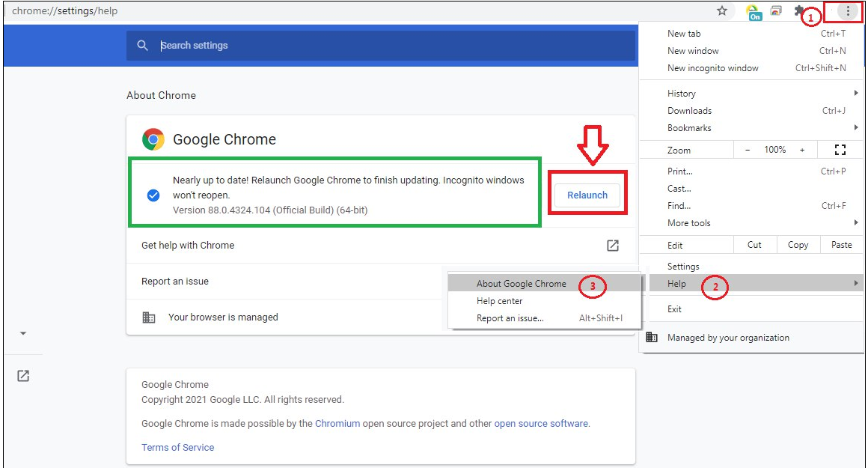This screenshot has height=468, width=868.
Task: Open Downloads from the menu
Action: pyautogui.click(x=752, y=110)
